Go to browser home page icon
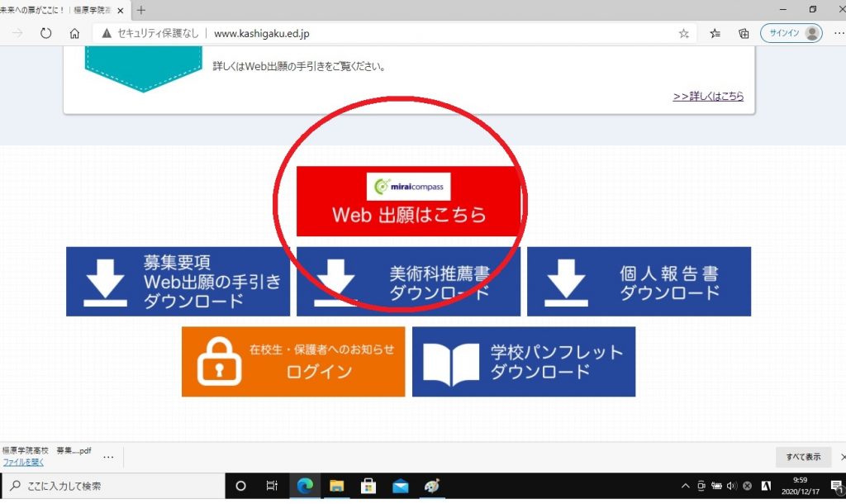 point(74,33)
